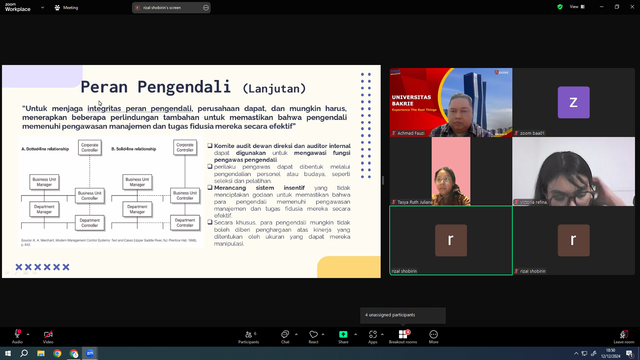
Task: Select the muted rizal shobirin tile
Action: click(x=573, y=240)
